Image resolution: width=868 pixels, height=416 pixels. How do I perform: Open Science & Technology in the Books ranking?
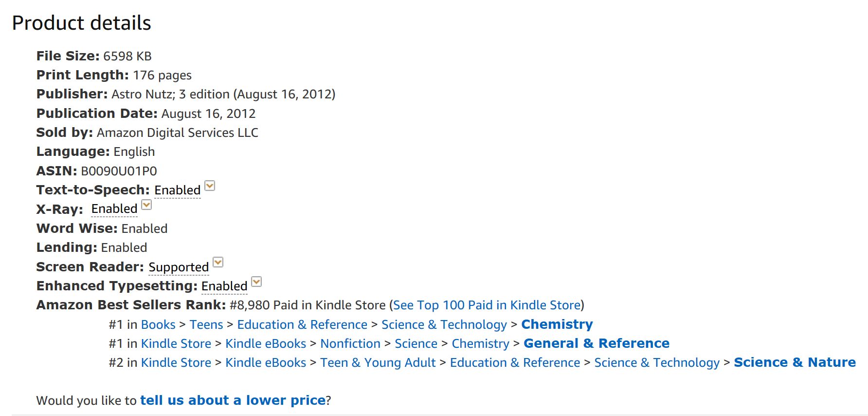click(444, 324)
